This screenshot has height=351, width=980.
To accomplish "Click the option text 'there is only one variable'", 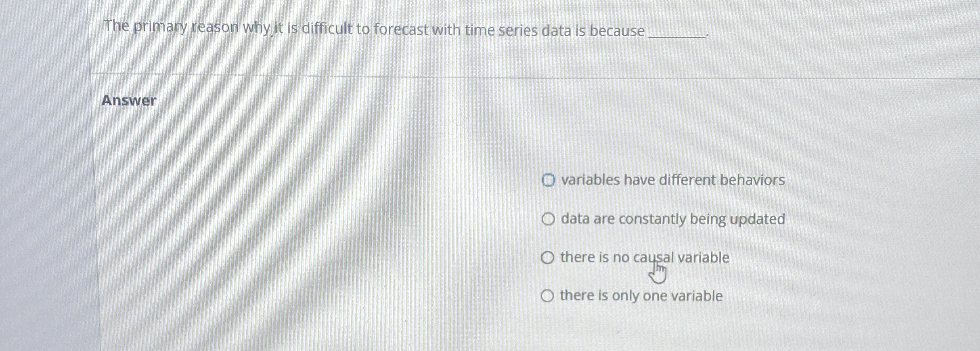I will (642, 296).
